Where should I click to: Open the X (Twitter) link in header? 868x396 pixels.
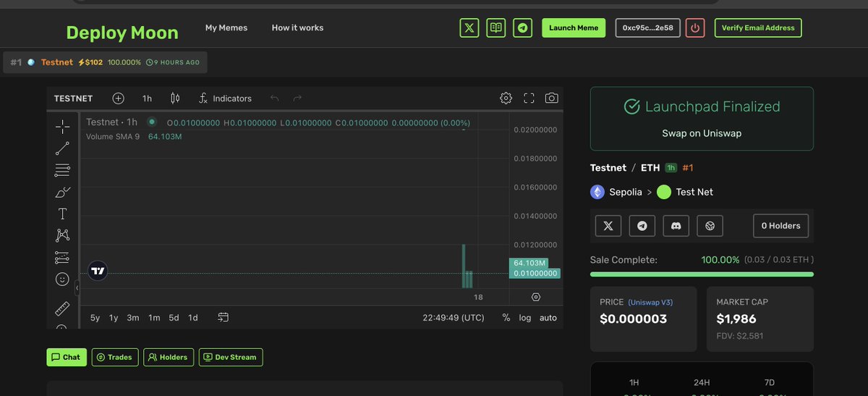coord(469,28)
